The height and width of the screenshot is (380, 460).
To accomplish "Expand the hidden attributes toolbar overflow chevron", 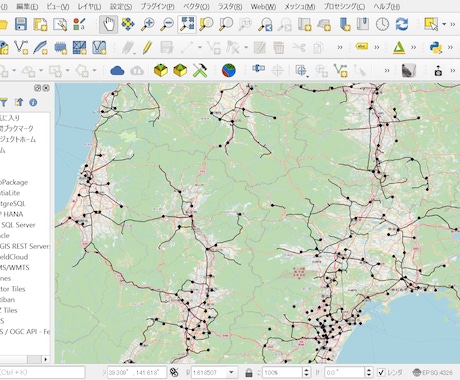I will tap(453, 24).
